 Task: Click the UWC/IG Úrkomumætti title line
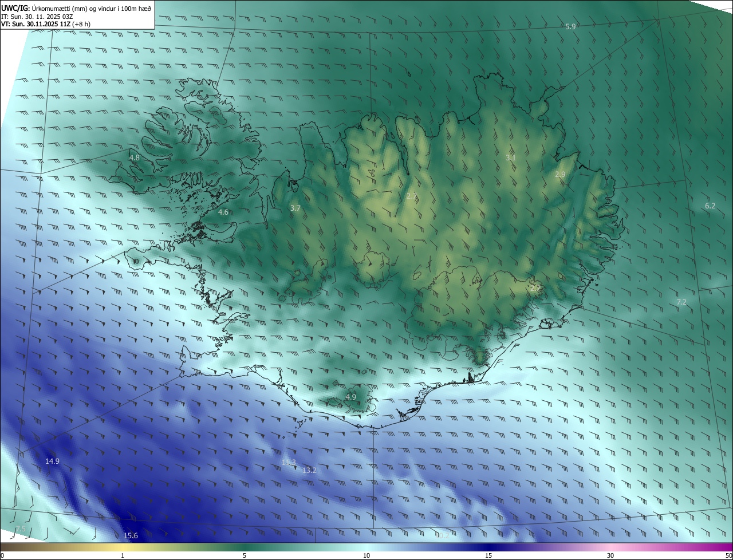(76, 8)
